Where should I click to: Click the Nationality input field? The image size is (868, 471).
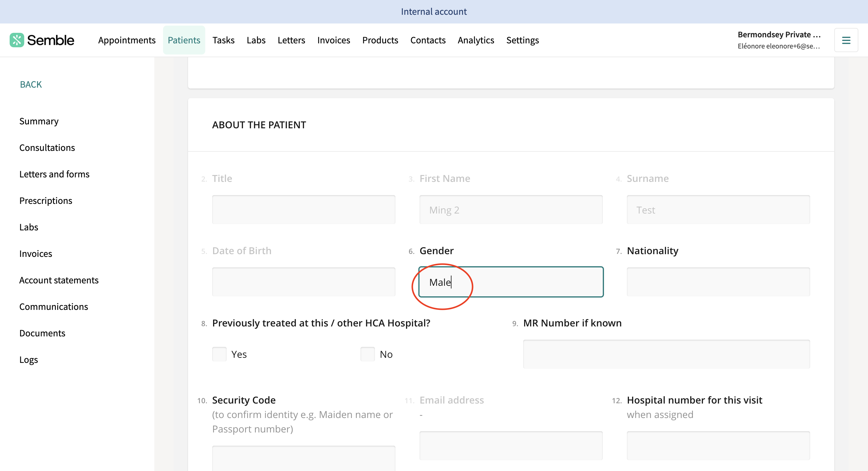click(718, 282)
